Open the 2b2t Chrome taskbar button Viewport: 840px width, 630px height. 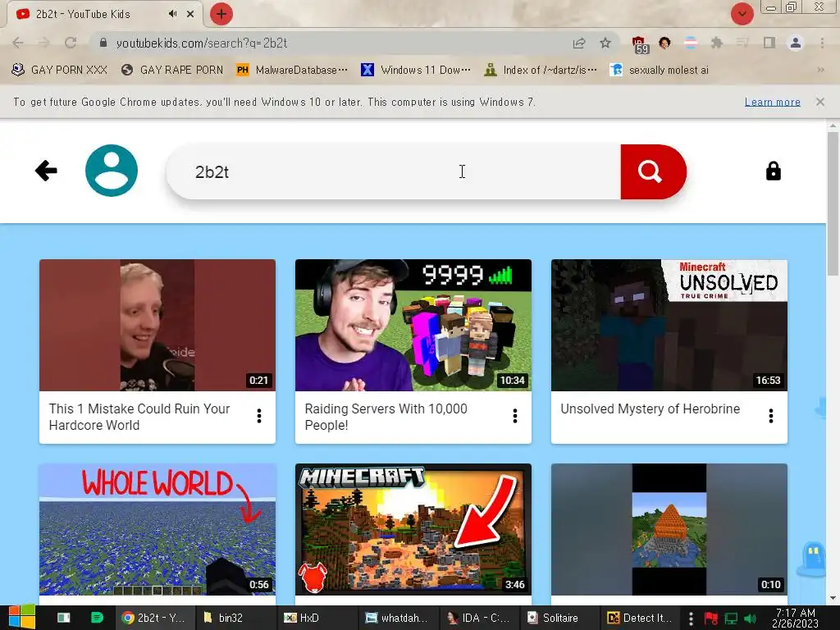pos(153,618)
